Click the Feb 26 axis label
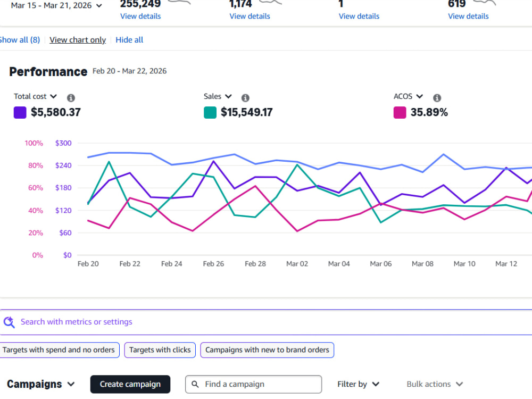This screenshot has height=399, width=532. click(x=213, y=264)
